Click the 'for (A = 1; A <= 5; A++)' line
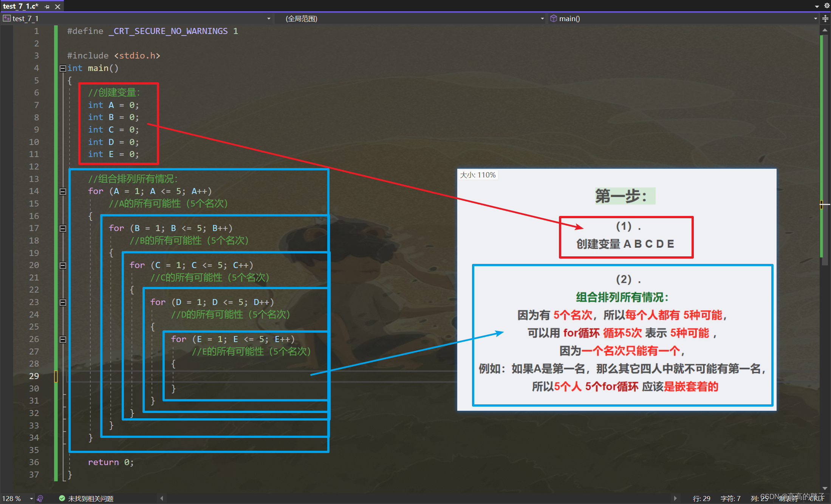Image resolution: width=831 pixels, height=504 pixels. [150, 191]
